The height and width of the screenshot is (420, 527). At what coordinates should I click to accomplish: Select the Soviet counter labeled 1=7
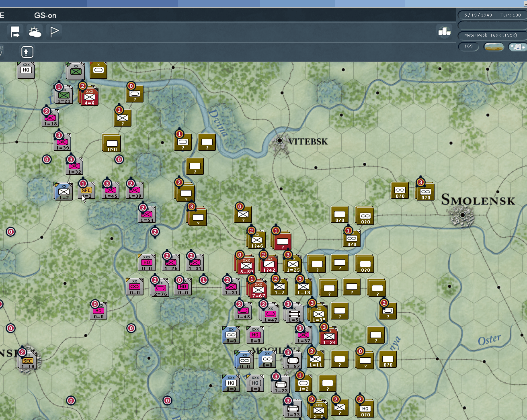pos(279,287)
